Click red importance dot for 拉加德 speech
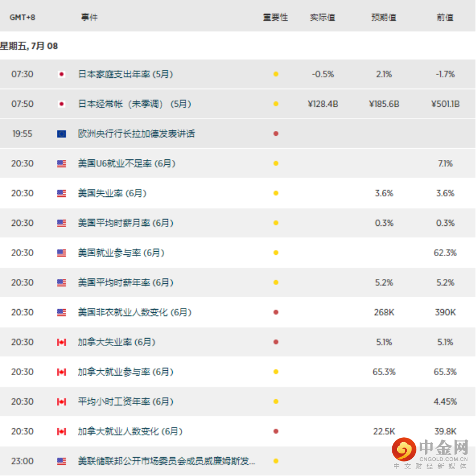 pos(276,134)
